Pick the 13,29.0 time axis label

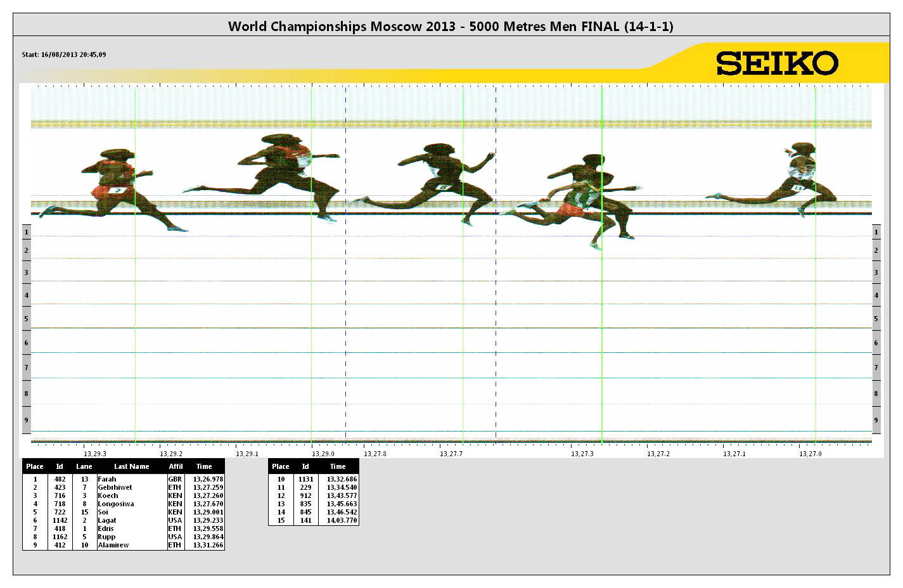point(323,454)
